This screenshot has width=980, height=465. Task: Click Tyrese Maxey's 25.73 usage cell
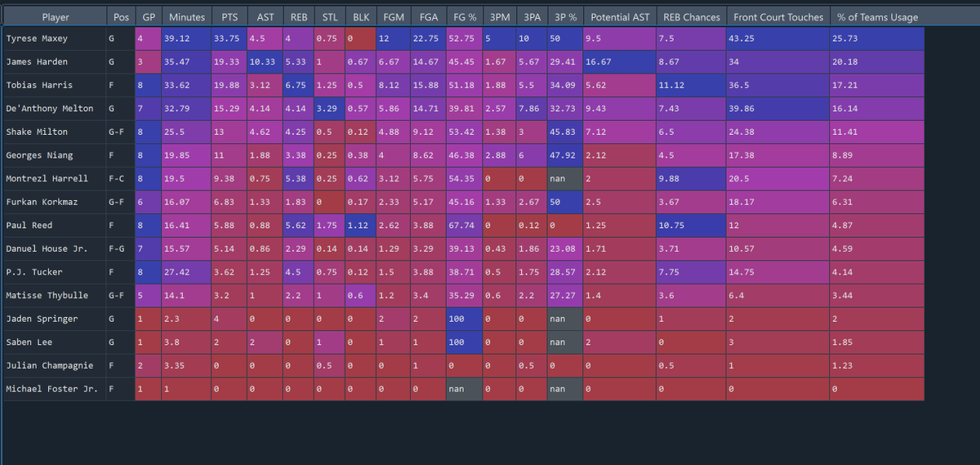[x=877, y=38]
